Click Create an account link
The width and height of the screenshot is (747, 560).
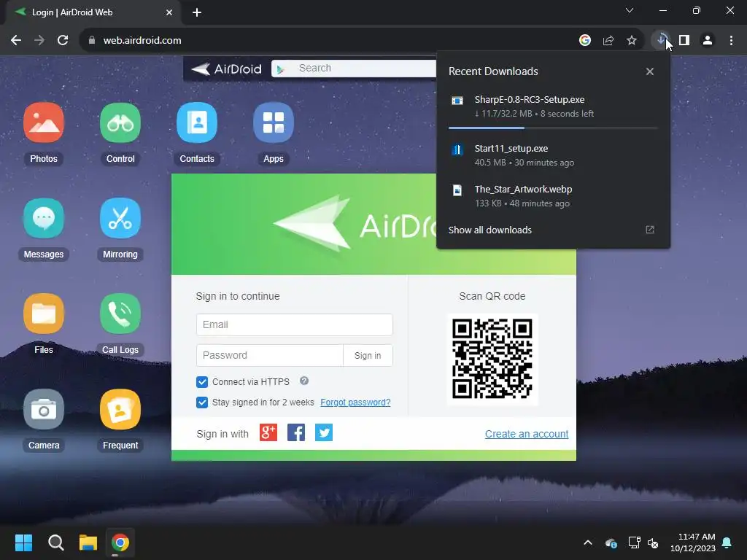(x=527, y=434)
